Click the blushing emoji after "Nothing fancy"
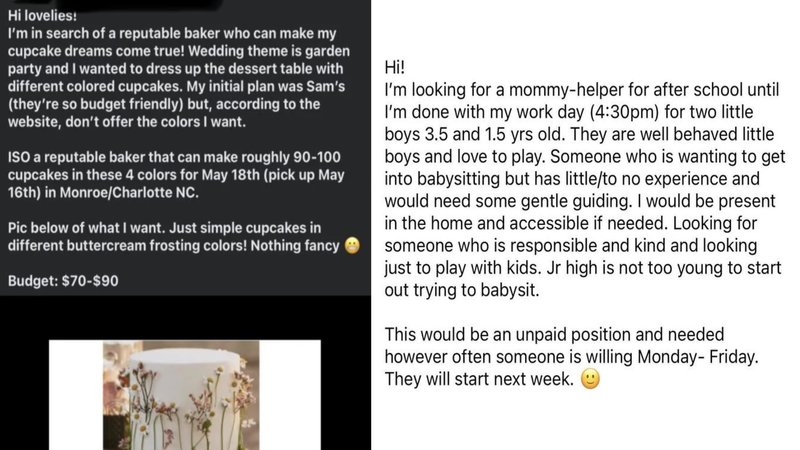Image resolution: width=800 pixels, height=450 pixels. click(352, 248)
